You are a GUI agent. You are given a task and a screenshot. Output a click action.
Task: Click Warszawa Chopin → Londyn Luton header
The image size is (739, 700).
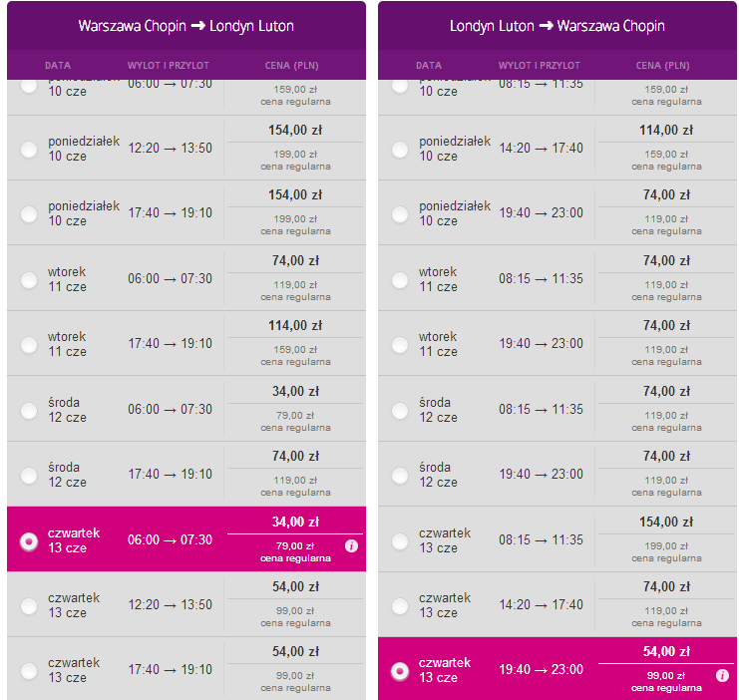[x=186, y=26]
